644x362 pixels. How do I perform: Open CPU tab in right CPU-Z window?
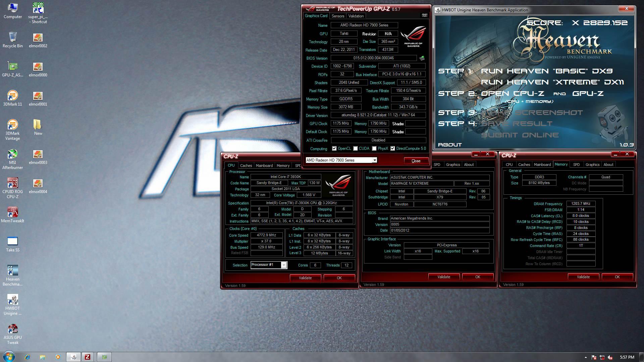pyautogui.click(x=509, y=165)
